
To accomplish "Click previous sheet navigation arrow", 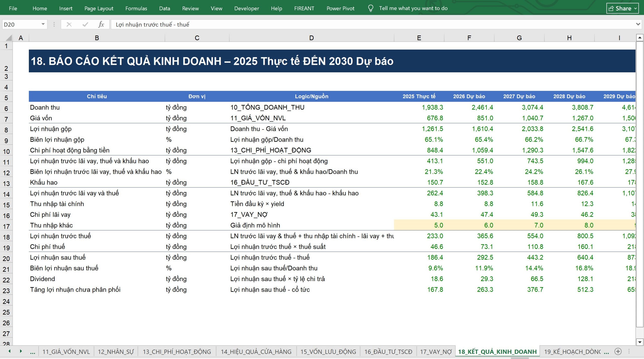I will 10,351.
